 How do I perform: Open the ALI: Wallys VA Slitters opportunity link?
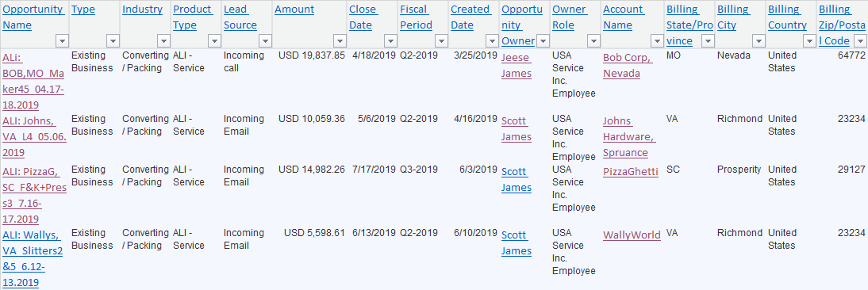(33, 258)
